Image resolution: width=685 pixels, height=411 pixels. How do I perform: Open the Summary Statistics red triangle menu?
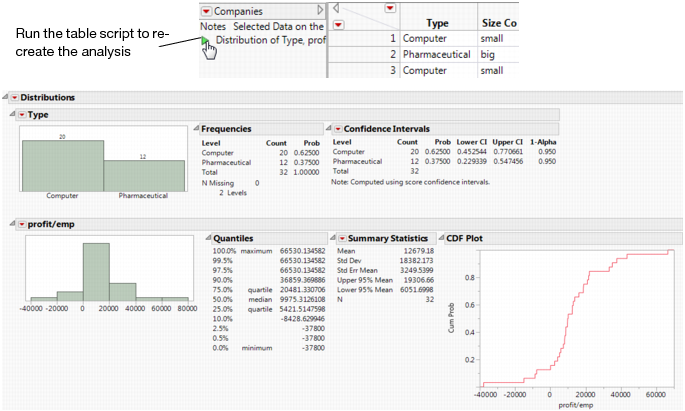point(338,237)
